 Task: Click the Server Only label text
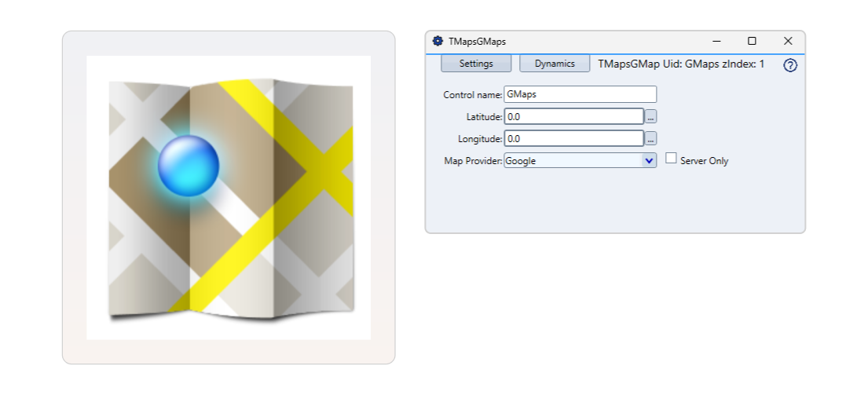click(704, 161)
